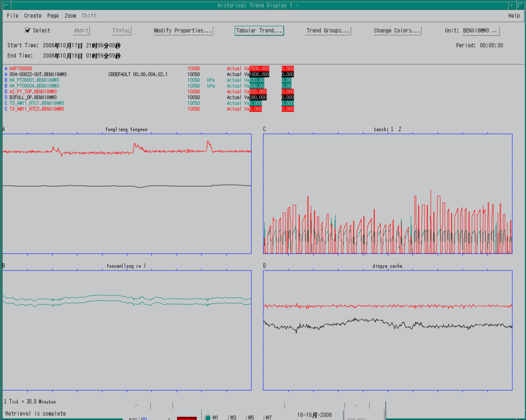
Task: Click the 1 Tick = 30.0 Minutes label
Action: [x=30, y=401]
